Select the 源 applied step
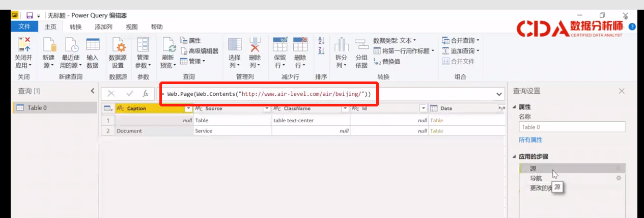Image resolution: width=644 pixels, height=218 pixels. [x=572, y=168]
